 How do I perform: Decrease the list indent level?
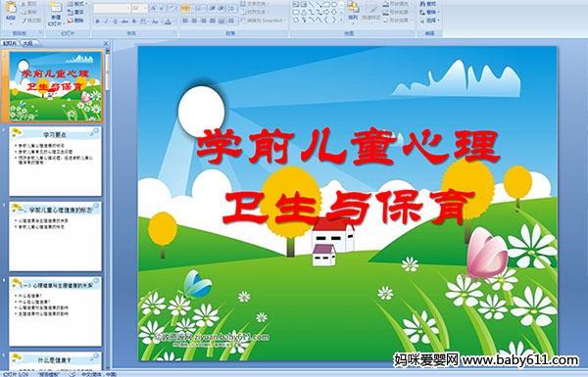coord(213,8)
